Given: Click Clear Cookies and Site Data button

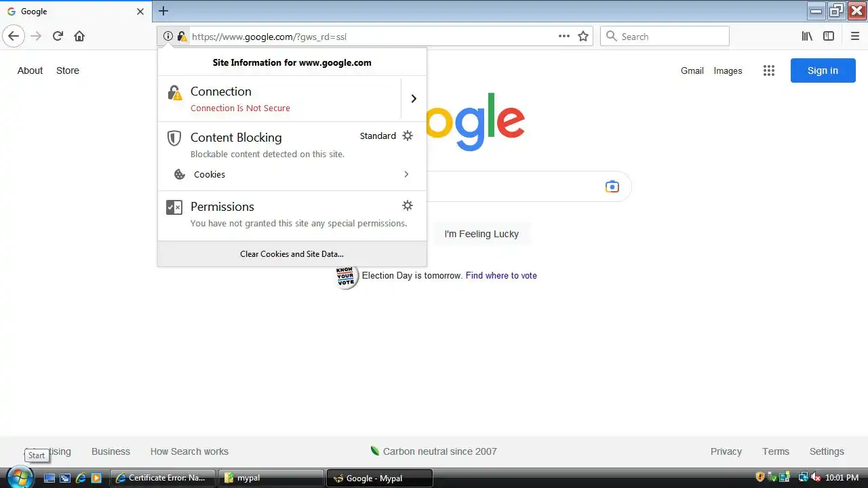Looking at the screenshot, I should click(292, 254).
